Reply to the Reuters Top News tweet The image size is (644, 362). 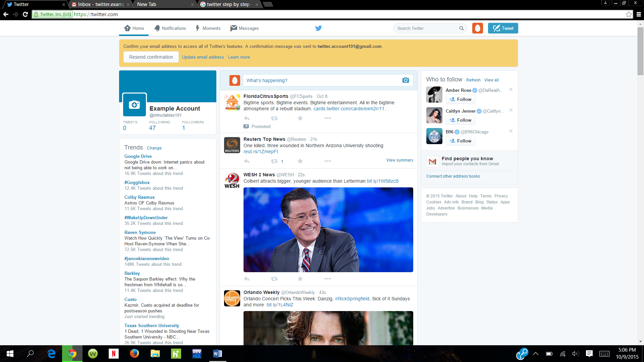pos(247,161)
